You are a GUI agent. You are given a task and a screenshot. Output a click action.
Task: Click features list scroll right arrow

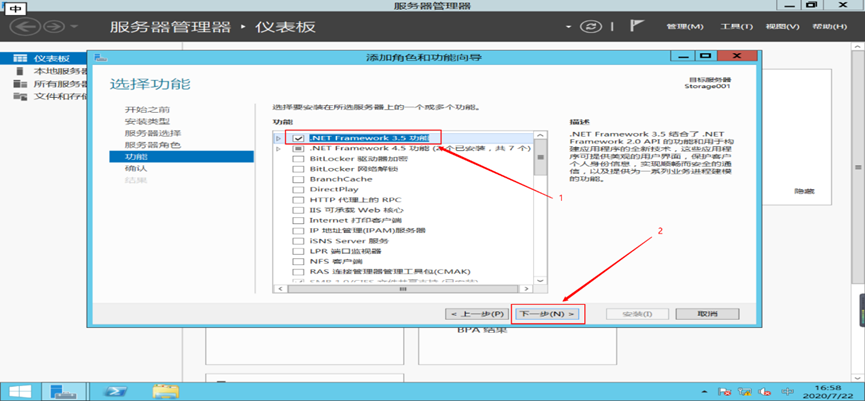pyautogui.click(x=527, y=288)
